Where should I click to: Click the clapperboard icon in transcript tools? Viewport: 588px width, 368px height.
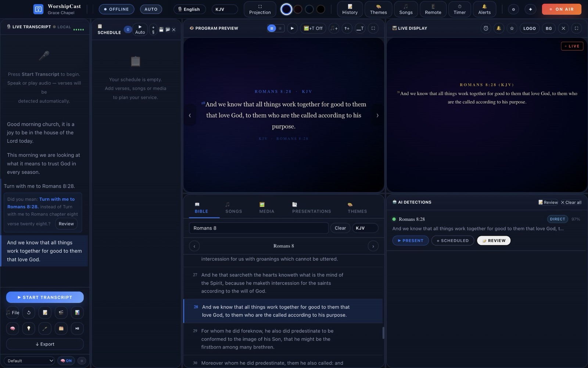click(61, 312)
